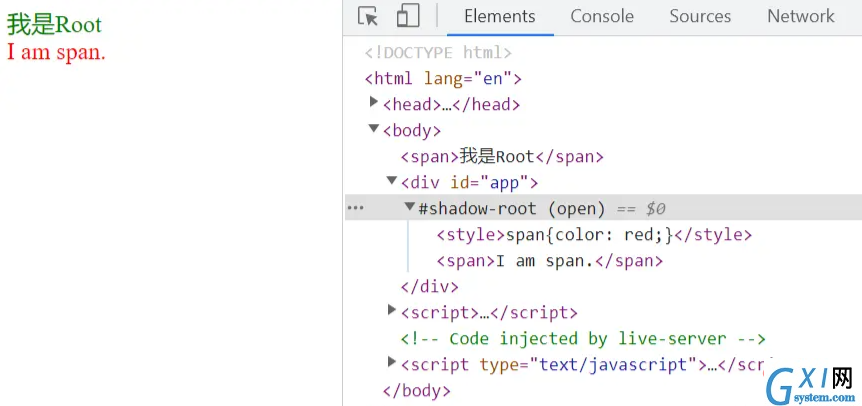This screenshot has height=406, width=862.
Task: Select the span I am span. DOM row
Action: [x=550, y=261]
